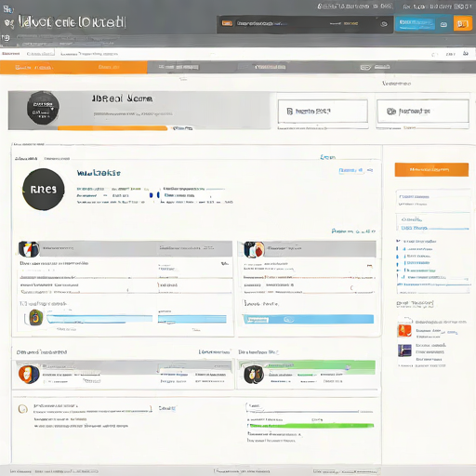Screen dimensions: 476x476
Task: Click the green badge icon beside the blue bar
Action: (36, 317)
